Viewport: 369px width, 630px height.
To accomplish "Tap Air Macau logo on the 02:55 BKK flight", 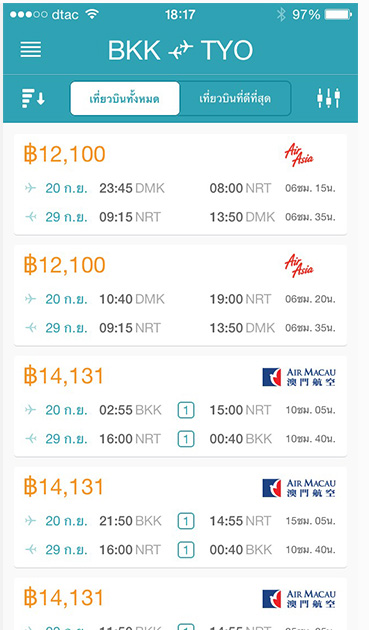I will 299,377.
